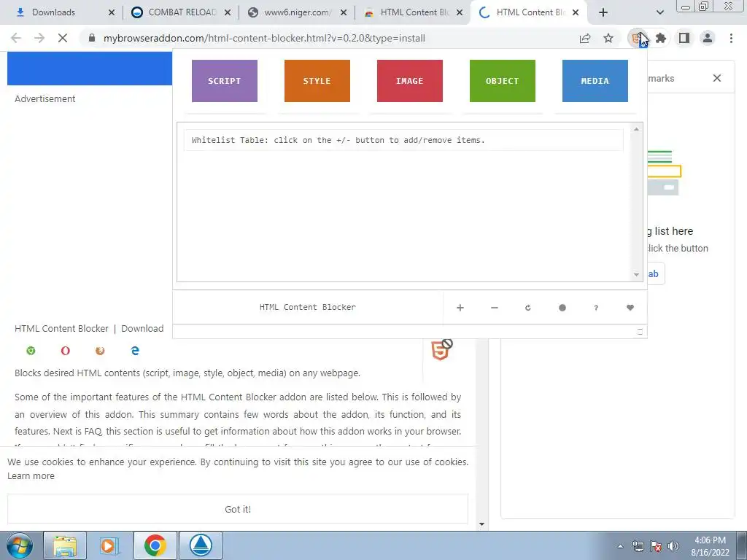Toggle MEDIA blocking tile

click(595, 81)
